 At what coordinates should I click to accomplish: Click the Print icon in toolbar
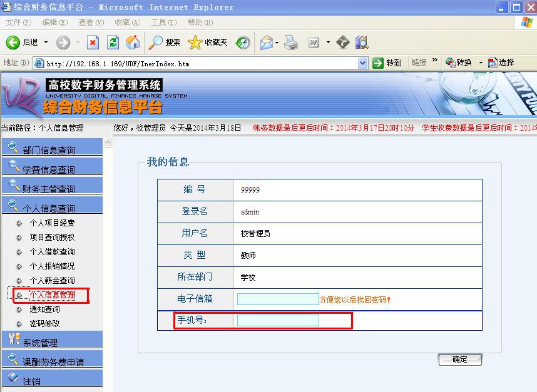[x=291, y=43]
